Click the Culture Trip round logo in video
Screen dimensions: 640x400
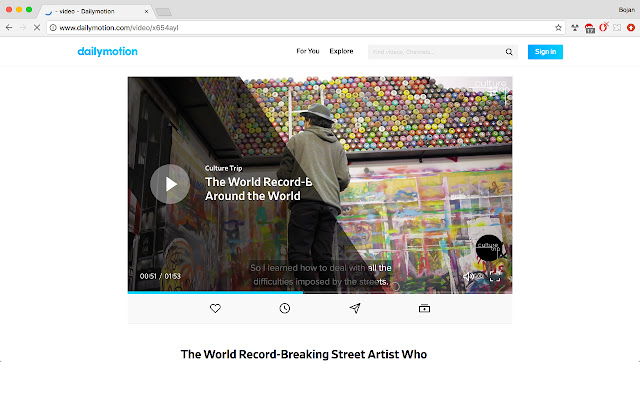[489, 247]
